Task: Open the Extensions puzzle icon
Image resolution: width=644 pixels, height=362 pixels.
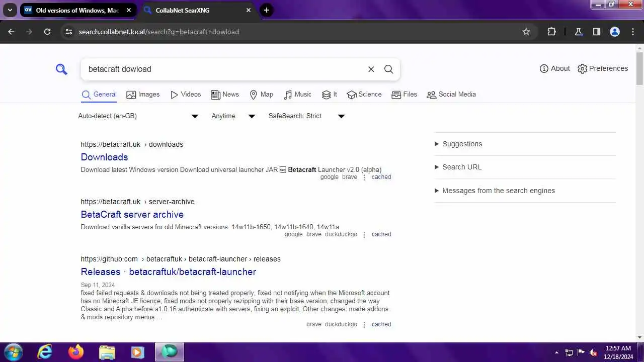Action: [551, 32]
